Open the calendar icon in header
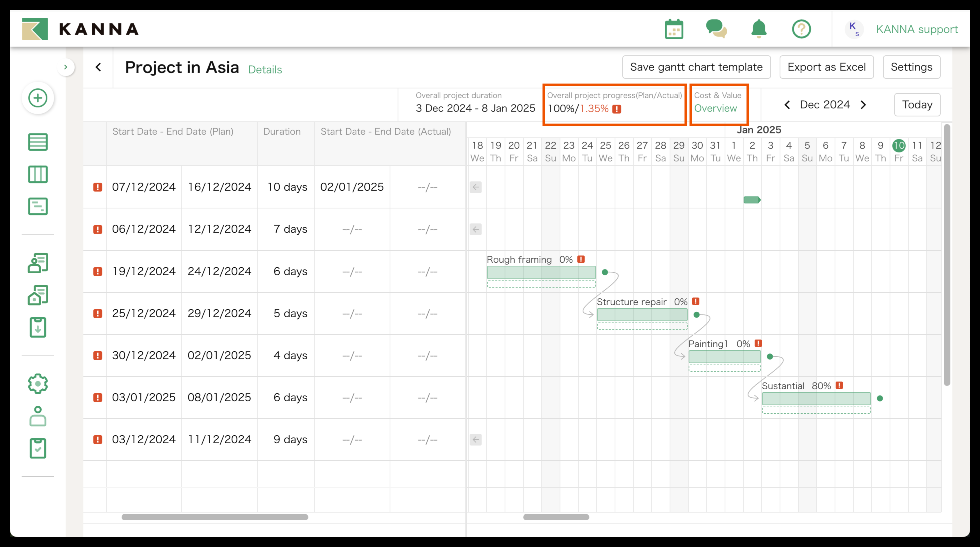980x547 pixels. click(x=674, y=29)
